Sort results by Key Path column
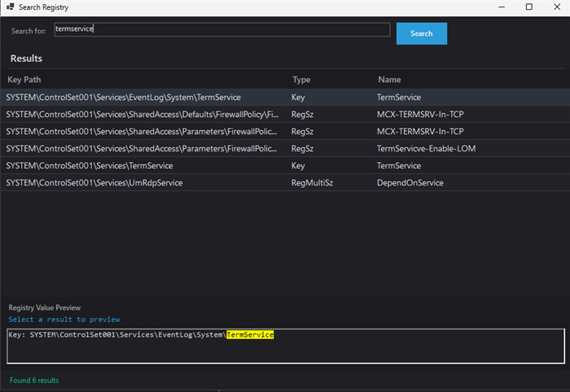Screen dimensions: 570x392 pyautogui.click(x=24, y=80)
